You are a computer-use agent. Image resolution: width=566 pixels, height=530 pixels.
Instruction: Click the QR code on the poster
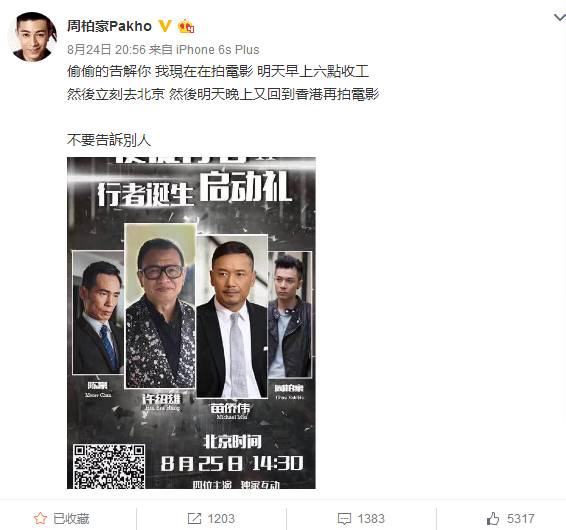point(109,466)
